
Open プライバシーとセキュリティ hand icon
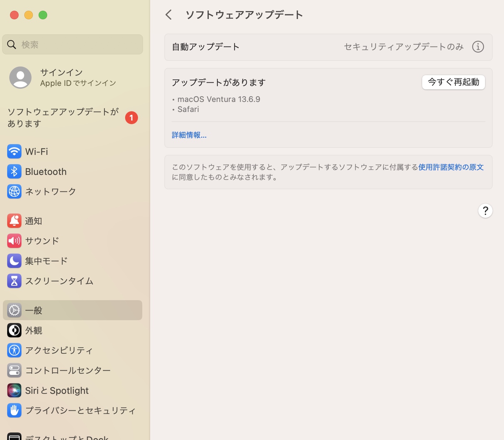pos(14,411)
